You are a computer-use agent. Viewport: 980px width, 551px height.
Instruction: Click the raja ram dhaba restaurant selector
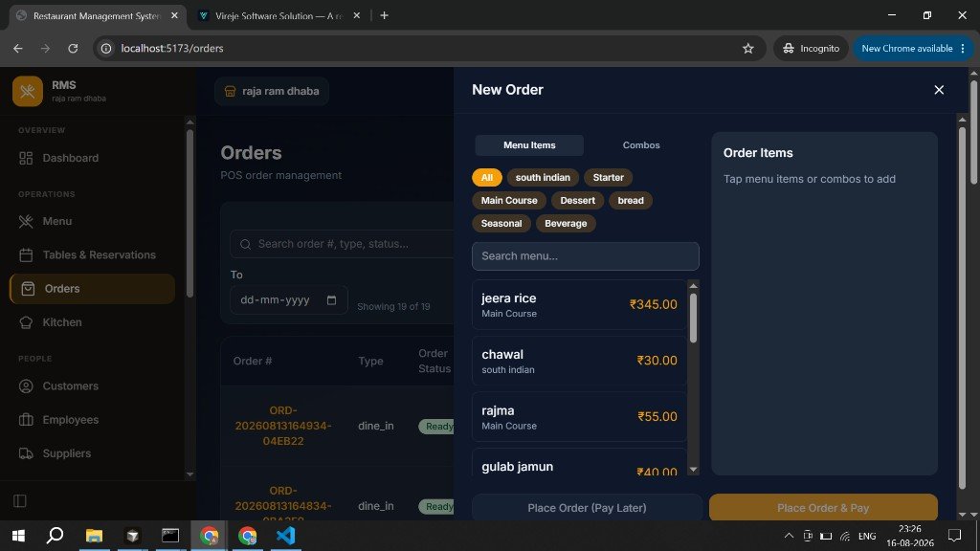pyautogui.click(x=272, y=91)
